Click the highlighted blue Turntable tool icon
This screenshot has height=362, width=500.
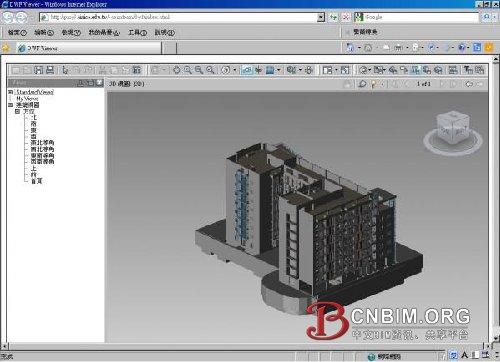click(247, 70)
